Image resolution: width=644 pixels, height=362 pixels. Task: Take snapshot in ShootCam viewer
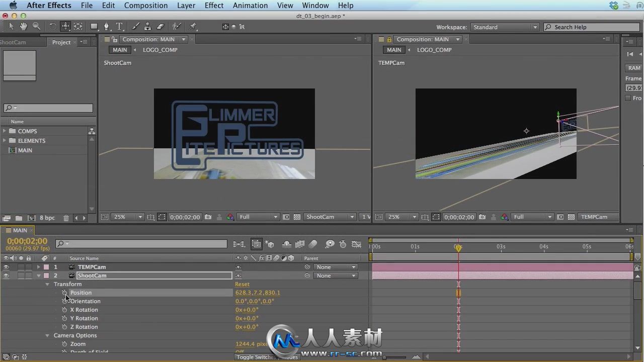208,217
